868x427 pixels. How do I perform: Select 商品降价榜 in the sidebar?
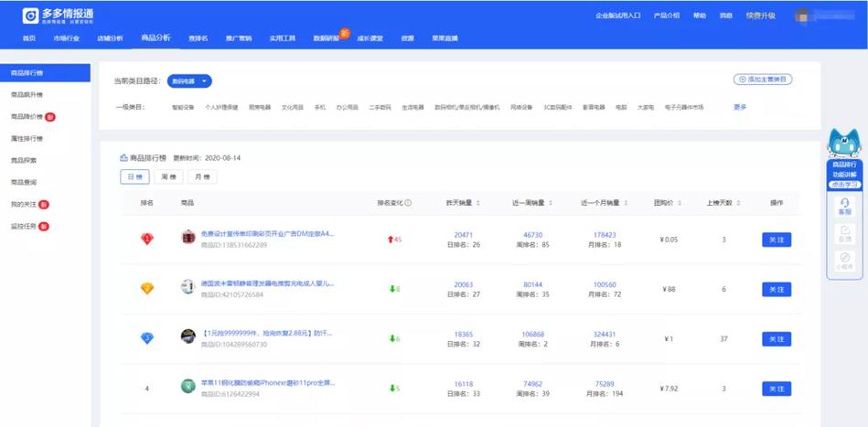pos(27,117)
